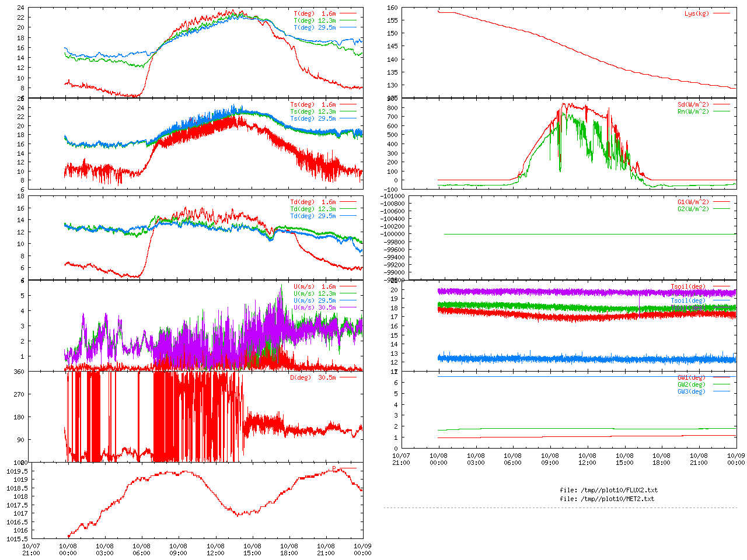The width and height of the screenshot is (747, 560).
Task: Click the "GW1(deg)" legend label
Action: [x=692, y=377]
